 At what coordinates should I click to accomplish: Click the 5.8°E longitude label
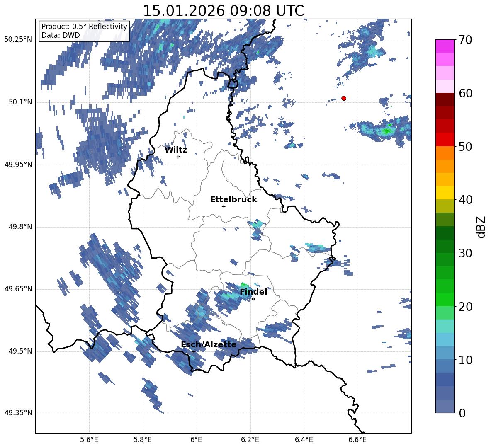[x=143, y=440]
